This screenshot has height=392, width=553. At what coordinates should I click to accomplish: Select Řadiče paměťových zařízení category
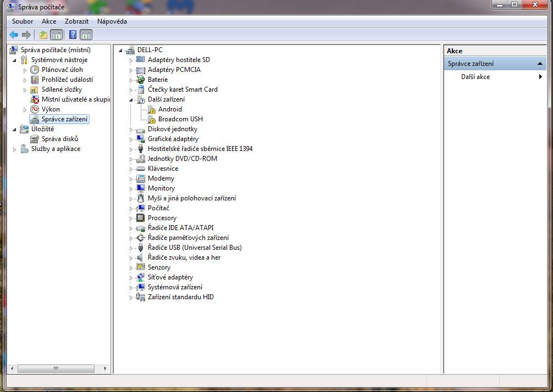(188, 238)
